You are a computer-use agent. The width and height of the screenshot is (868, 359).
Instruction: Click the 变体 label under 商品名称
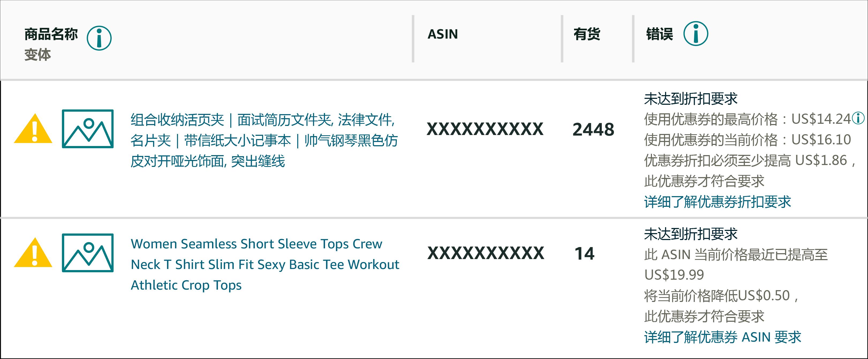(x=38, y=55)
